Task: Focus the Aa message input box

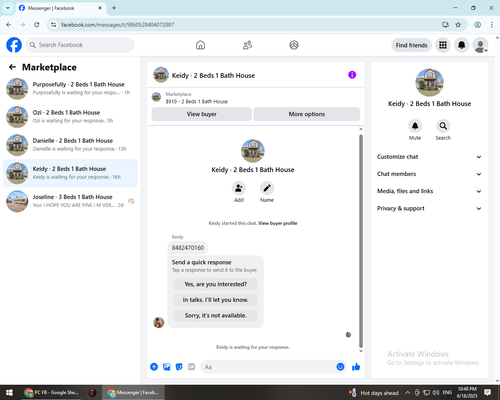Action: 268,367
